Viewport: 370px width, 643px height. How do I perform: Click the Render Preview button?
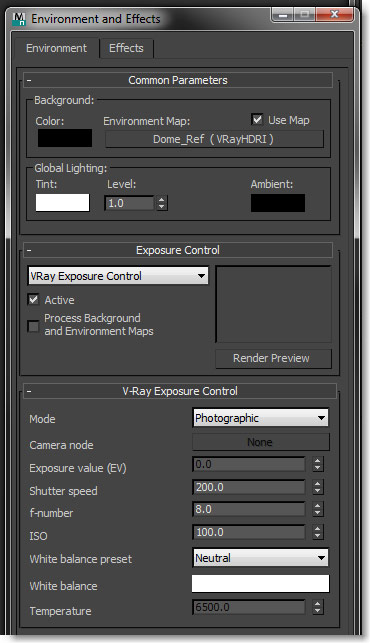pyautogui.click(x=273, y=358)
